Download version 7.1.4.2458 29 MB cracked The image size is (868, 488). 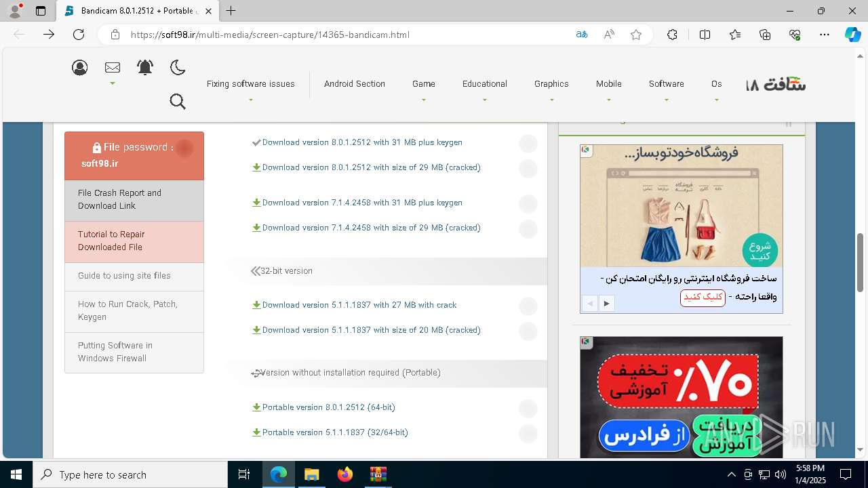[x=371, y=228]
